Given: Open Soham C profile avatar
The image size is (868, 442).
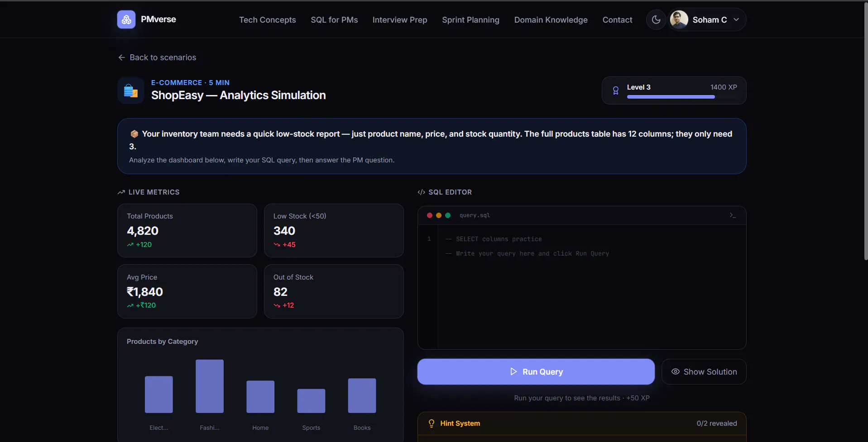Looking at the screenshot, I should [x=679, y=19].
